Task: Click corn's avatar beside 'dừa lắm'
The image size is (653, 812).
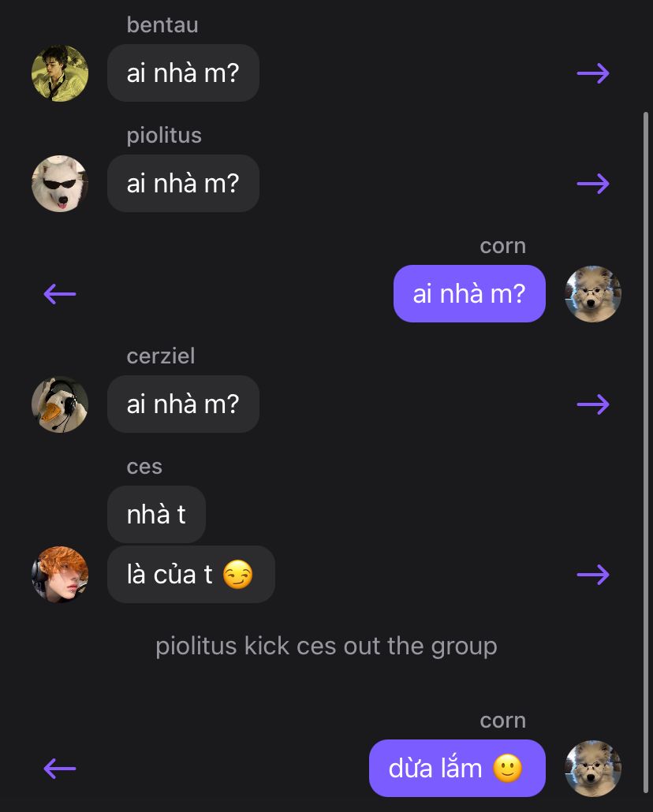Action: tap(593, 769)
